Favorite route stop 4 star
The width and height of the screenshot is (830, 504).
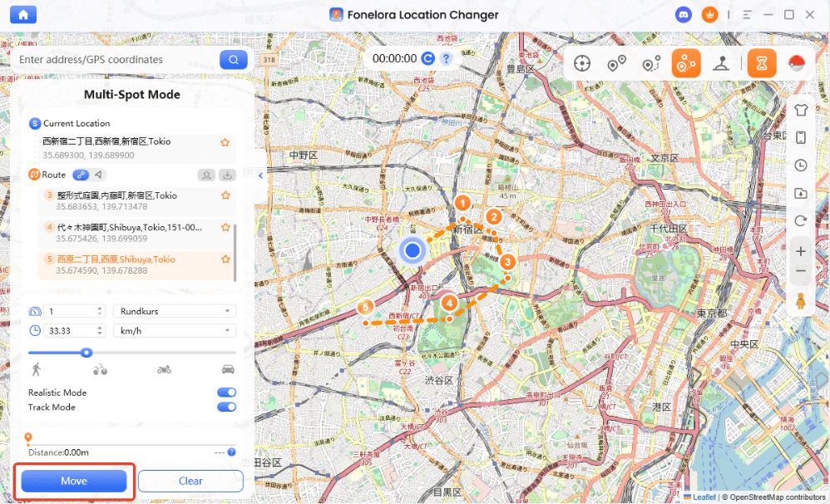coord(225,227)
